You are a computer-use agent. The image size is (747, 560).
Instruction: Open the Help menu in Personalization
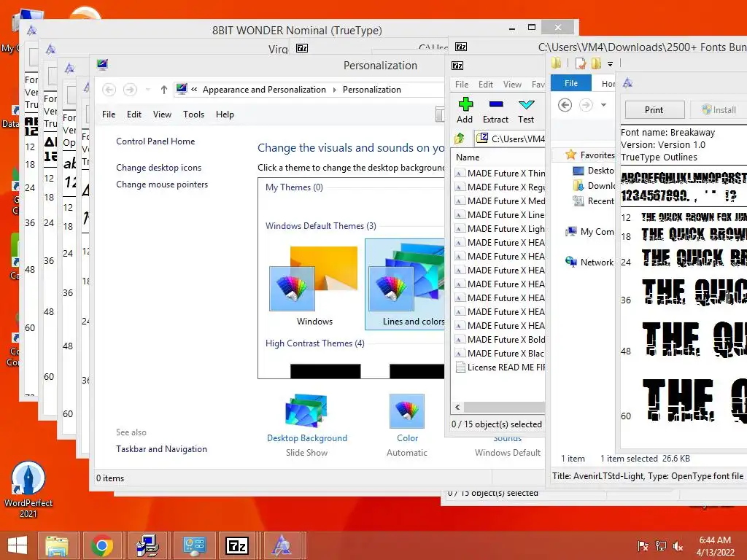click(225, 114)
